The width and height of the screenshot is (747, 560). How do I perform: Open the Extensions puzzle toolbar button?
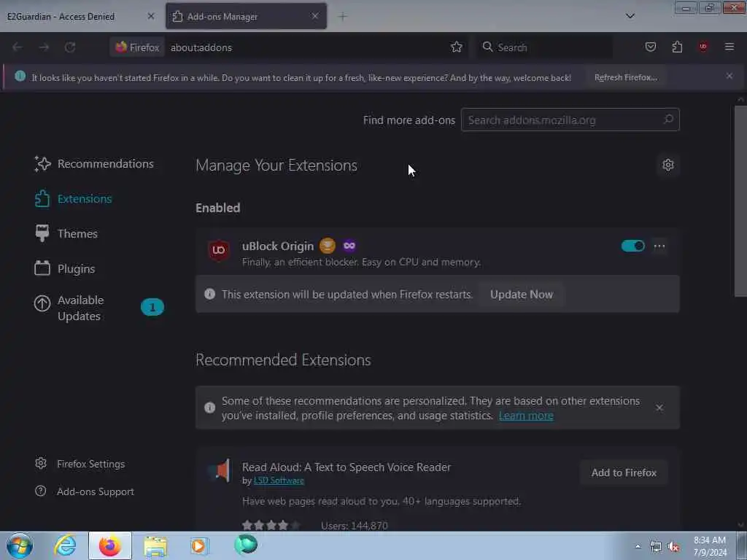pyautogui.click(x=677, y=47)
